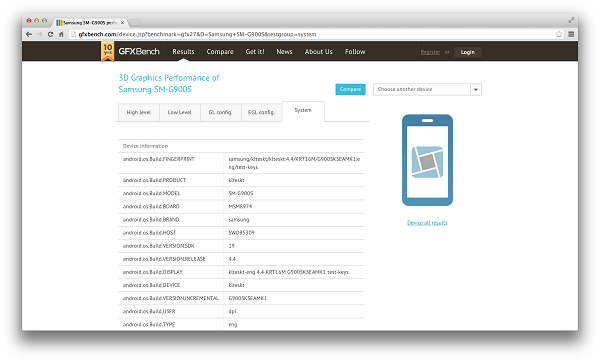Viewport: 600px width, 361px height.
Task: Reload the page with refresh icon
Action: point(50,34)
